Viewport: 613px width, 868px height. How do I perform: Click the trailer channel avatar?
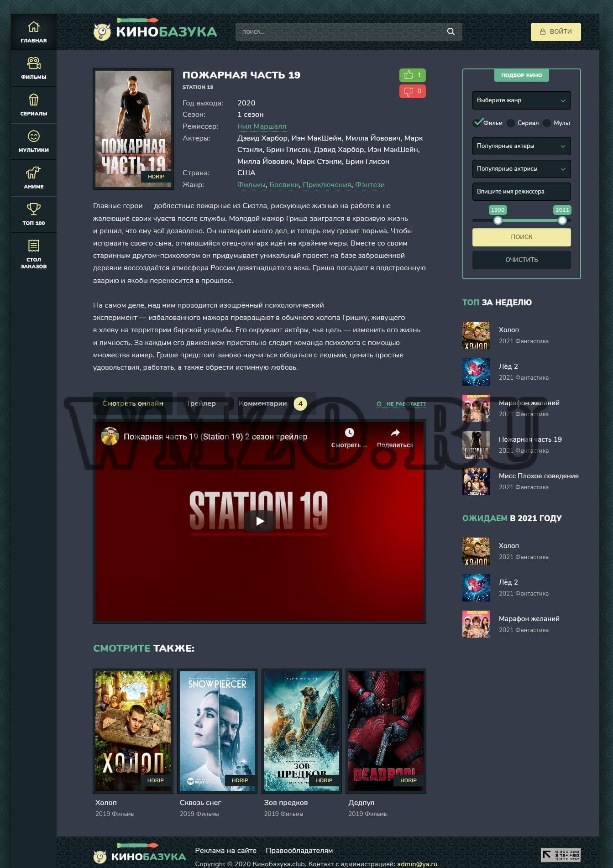(110, 436)
